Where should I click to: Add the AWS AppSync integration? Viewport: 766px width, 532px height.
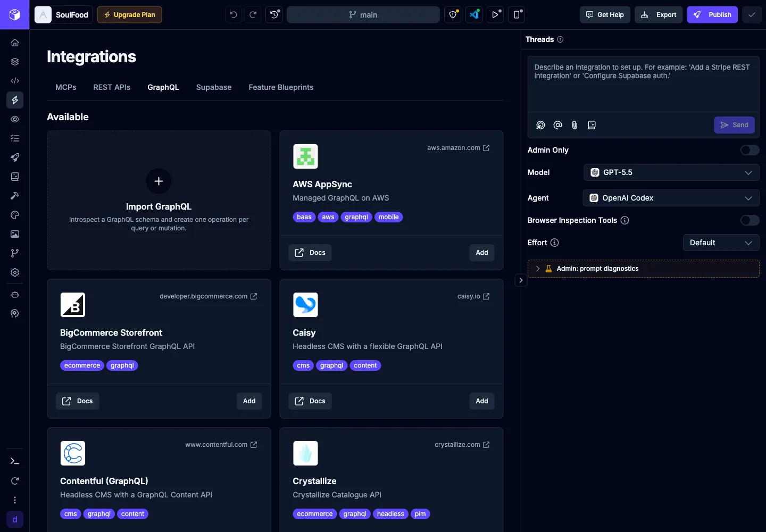click(482, 253)
